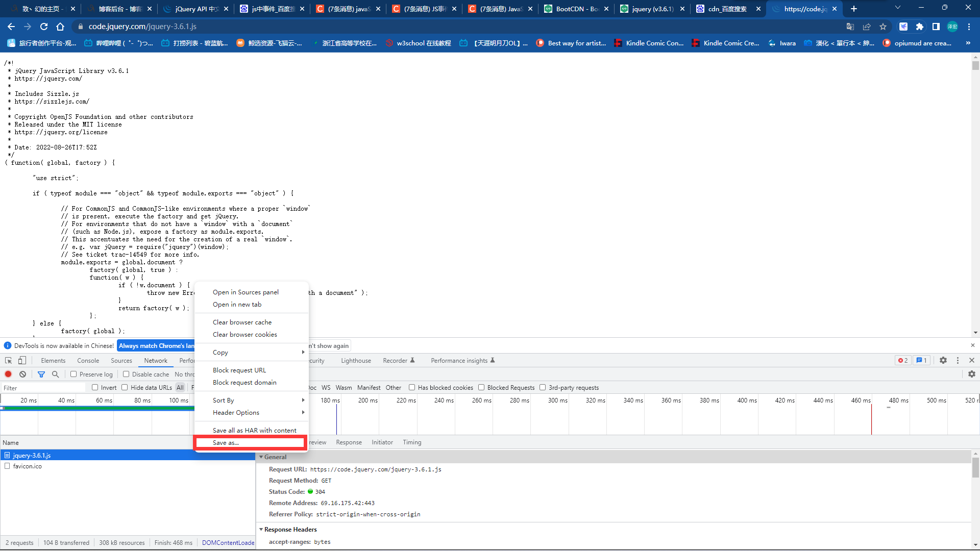Viewport: 980px width, 551px height.
Task: Click the Home icon in browser toolbar
Action: point(60,27)
